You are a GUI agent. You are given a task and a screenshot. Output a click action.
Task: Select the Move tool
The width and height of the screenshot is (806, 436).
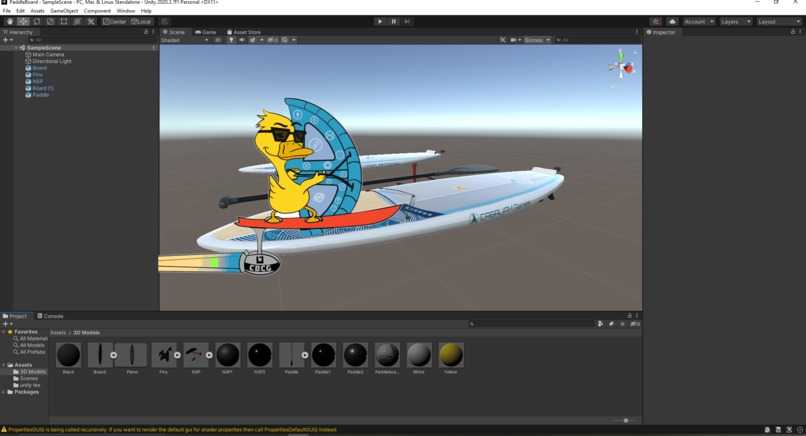coord(23,22)
